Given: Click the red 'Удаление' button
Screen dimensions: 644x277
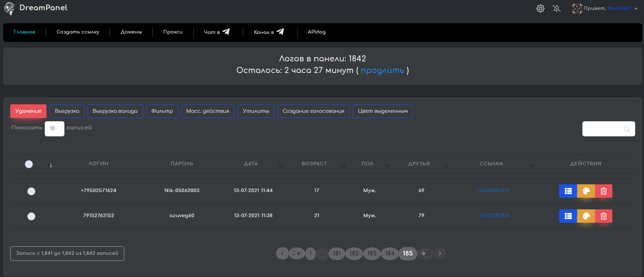Looking at the screenshot, I should pos(28,111).
